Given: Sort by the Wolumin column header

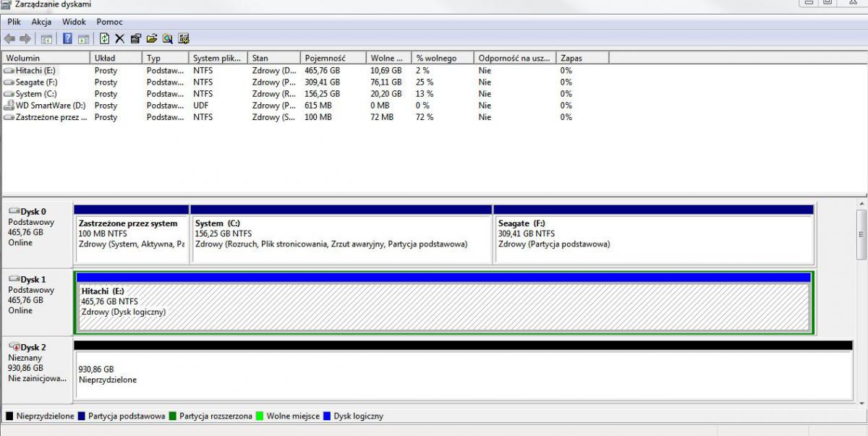Looking at the screenshot, I should point(46,58).
